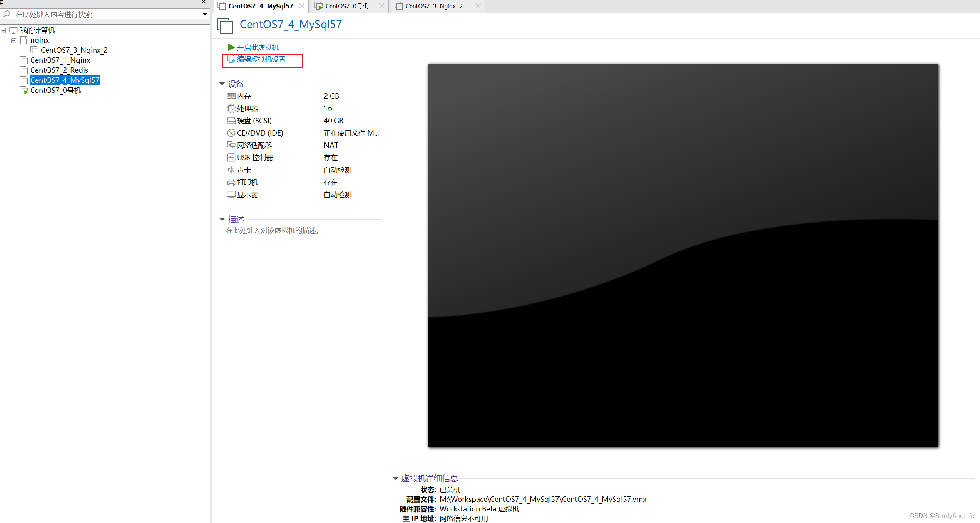Click the hard disk (SCSI) icon

[x=231, y=121]
